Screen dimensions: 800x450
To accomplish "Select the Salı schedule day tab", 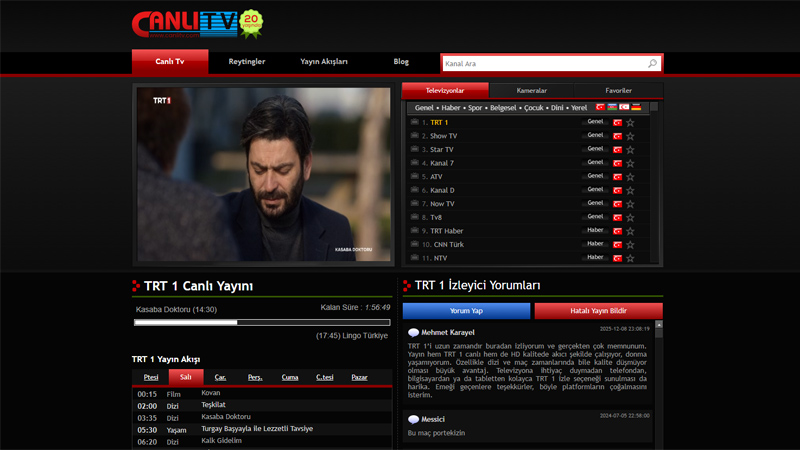I will tap(186, 377).
